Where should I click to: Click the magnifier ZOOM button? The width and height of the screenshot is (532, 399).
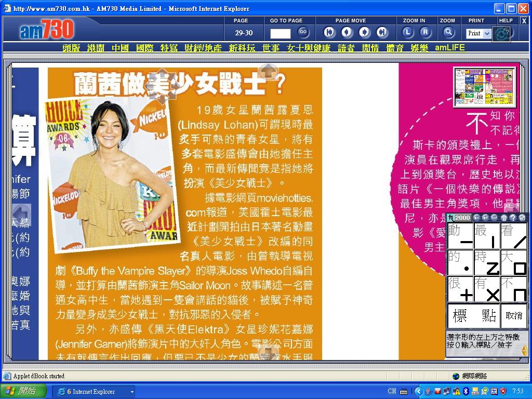click(448, 33)
